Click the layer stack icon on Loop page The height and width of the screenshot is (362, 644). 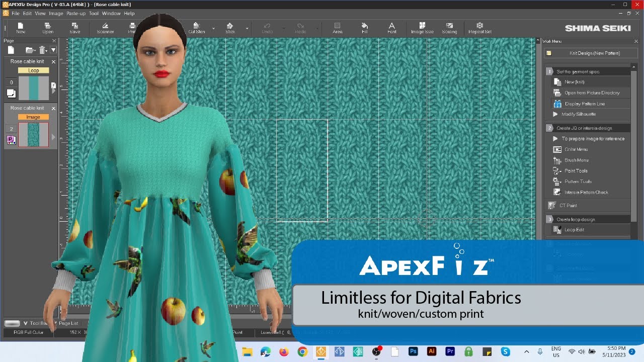[x=11, y=93]
